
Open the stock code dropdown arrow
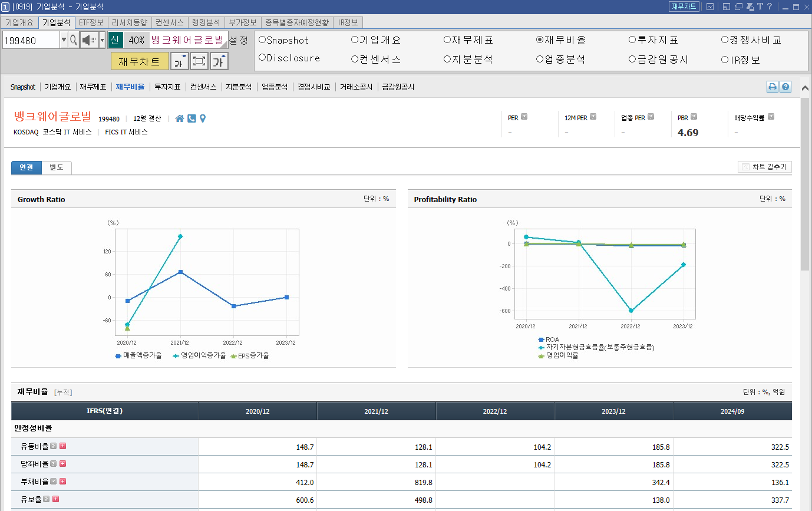[64, 40]
